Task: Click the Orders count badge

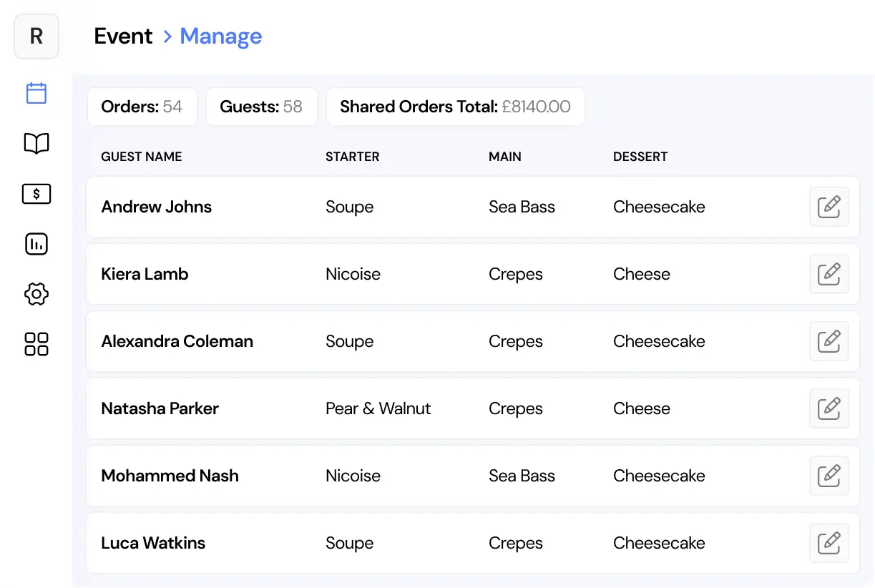Action: click(x=142, y=107)
